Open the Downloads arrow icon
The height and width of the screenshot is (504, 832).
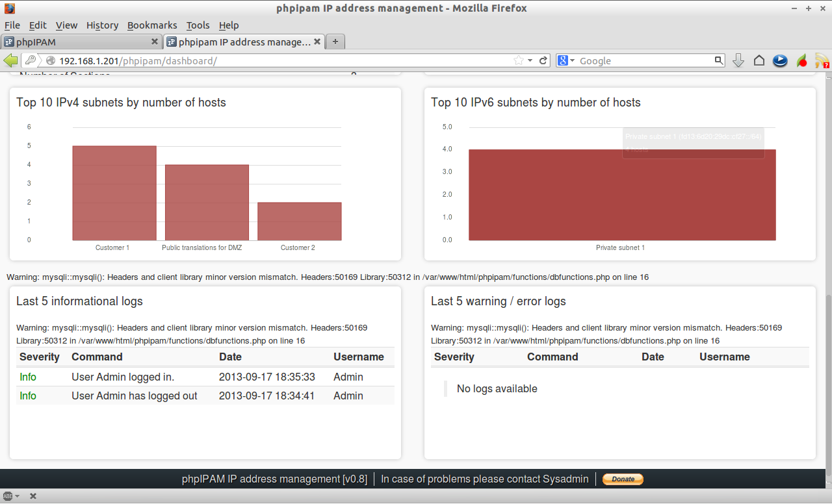coord(738,60)
